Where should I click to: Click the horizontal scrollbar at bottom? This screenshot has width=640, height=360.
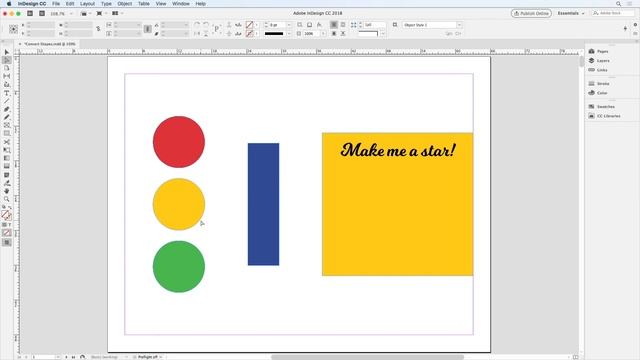(367, 357)
